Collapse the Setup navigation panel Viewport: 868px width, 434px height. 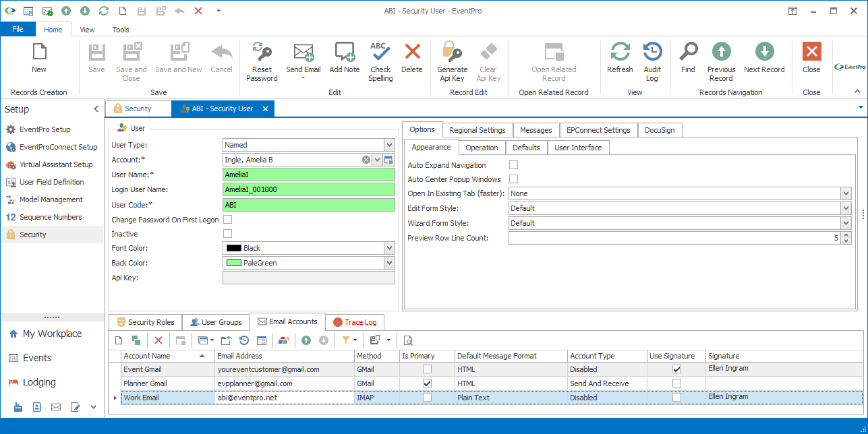tap(96, 109)
